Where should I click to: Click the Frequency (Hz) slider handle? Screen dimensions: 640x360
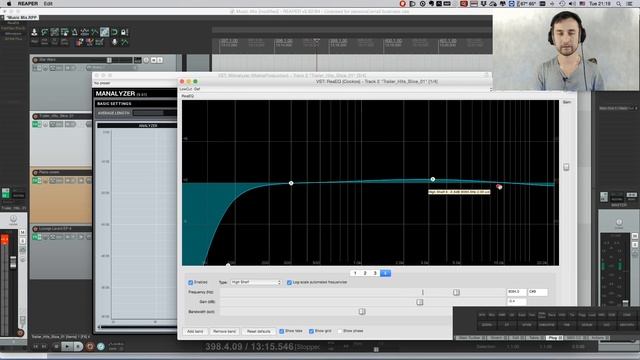click(456, 292)
